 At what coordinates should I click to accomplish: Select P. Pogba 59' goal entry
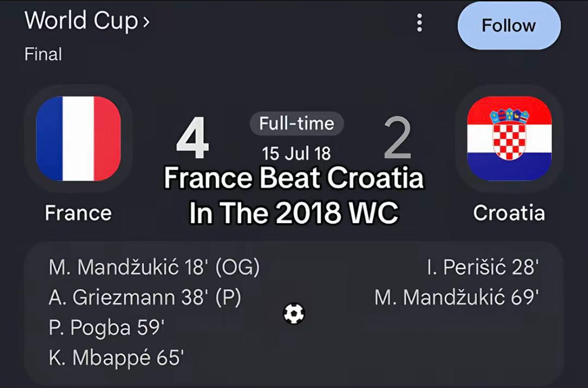point(107,328)
